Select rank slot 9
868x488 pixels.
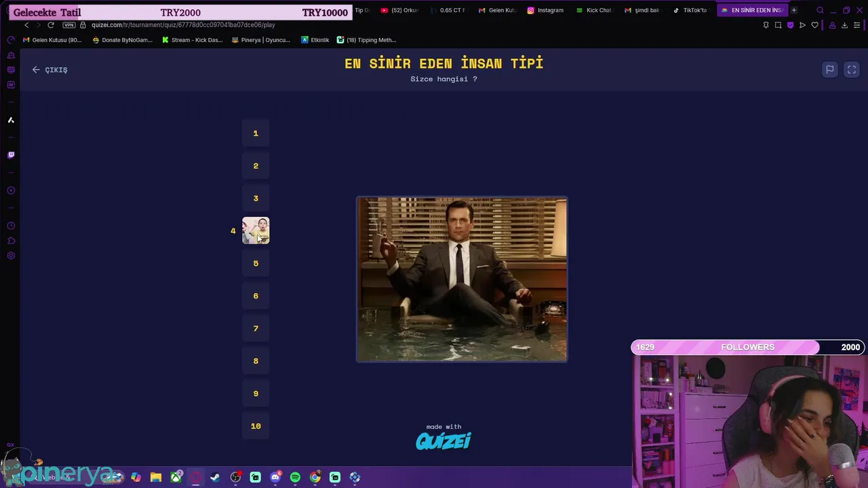tap(256, 394)
